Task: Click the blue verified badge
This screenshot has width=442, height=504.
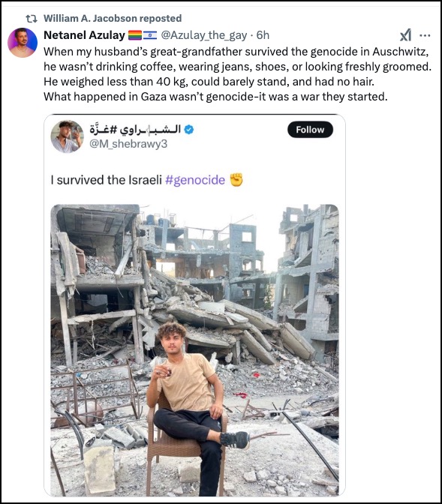Action: tap(189, 130)
